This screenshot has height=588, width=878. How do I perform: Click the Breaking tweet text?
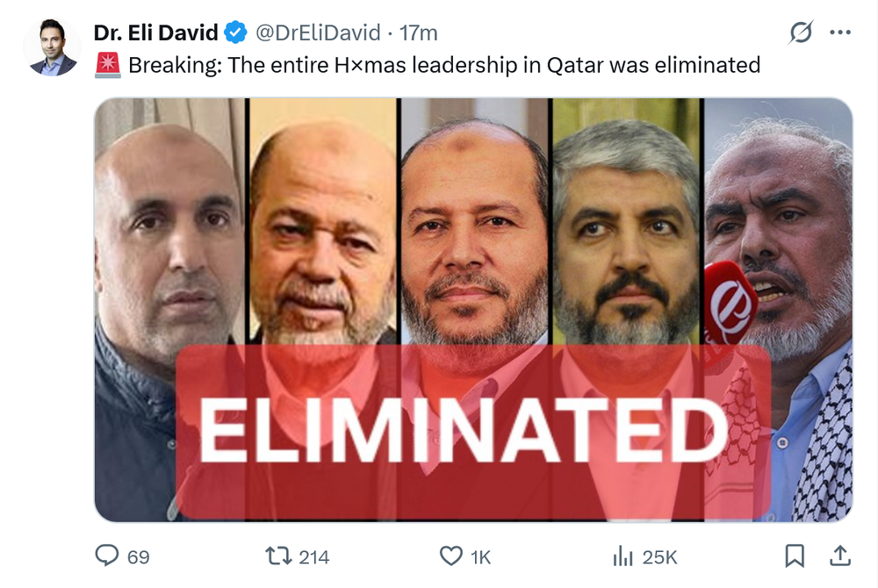tap(444, 66)
